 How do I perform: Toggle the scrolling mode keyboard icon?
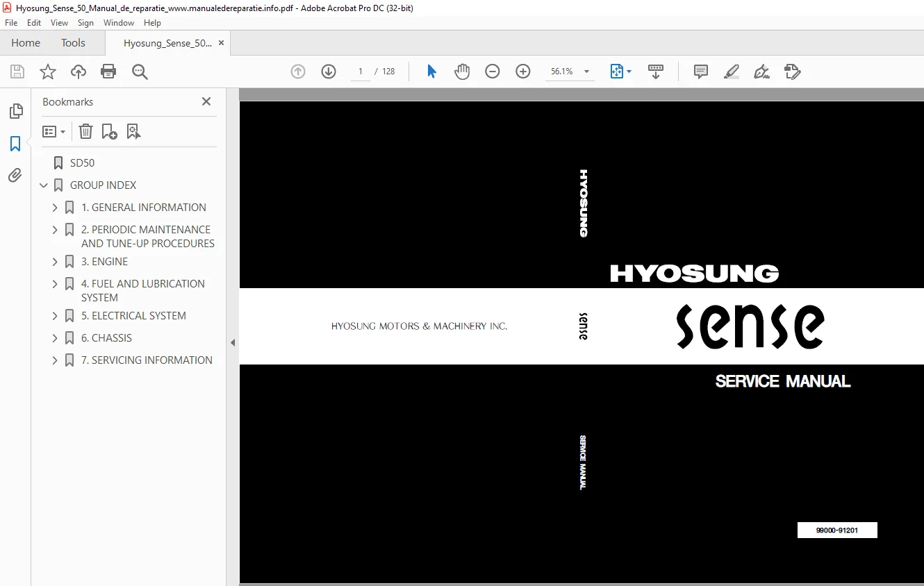click(656, 72)
